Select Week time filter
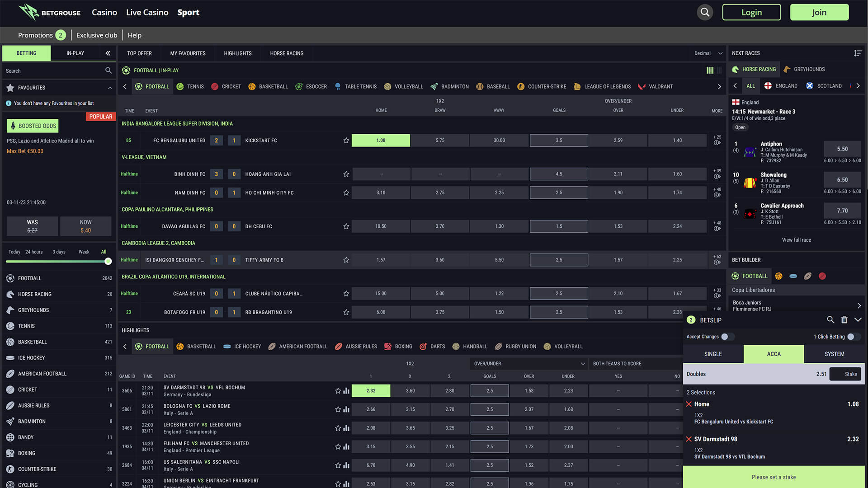This screenshot has height=488, width=868. coord(84,252)
